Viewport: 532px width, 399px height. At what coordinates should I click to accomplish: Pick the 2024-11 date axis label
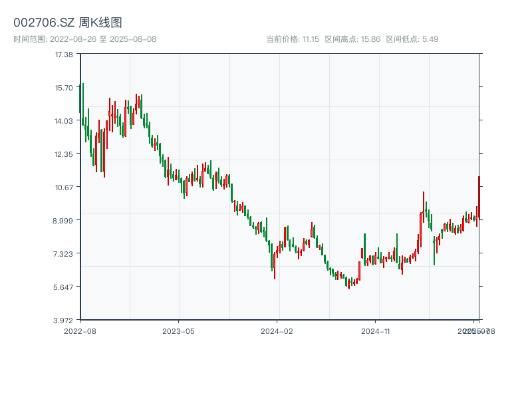(x=376, y=331)
